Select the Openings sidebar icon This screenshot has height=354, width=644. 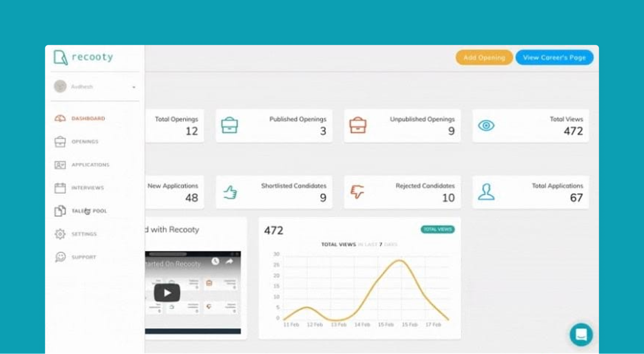pyautogui.click(x=60, y=141)
